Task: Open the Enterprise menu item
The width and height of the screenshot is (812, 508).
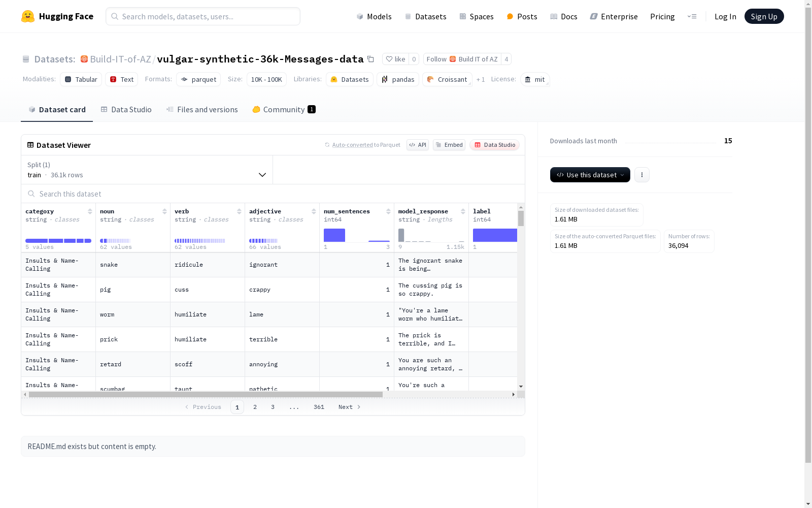Action: [614, 16]
